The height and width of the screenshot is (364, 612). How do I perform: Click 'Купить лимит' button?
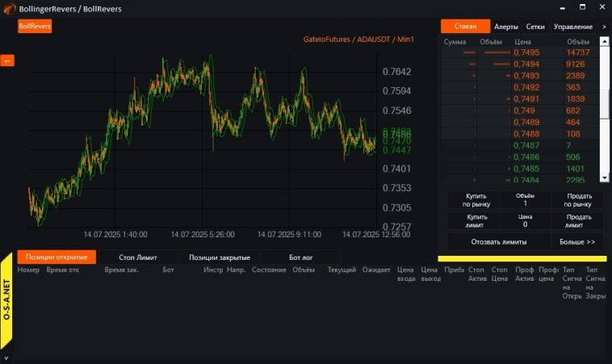click(x=476, y=220)
